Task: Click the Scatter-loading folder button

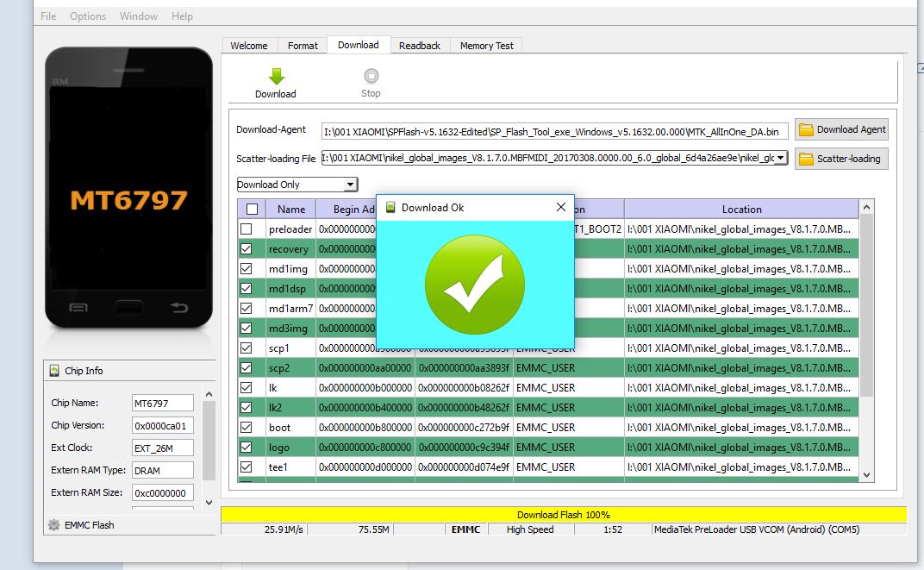Action: (x=841, y=159)
